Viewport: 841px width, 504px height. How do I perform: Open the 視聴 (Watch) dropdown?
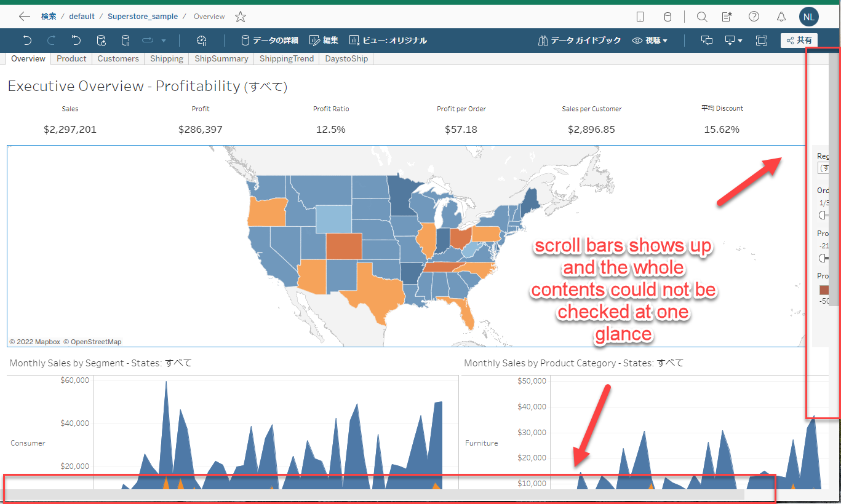click(x=650, y=41)
